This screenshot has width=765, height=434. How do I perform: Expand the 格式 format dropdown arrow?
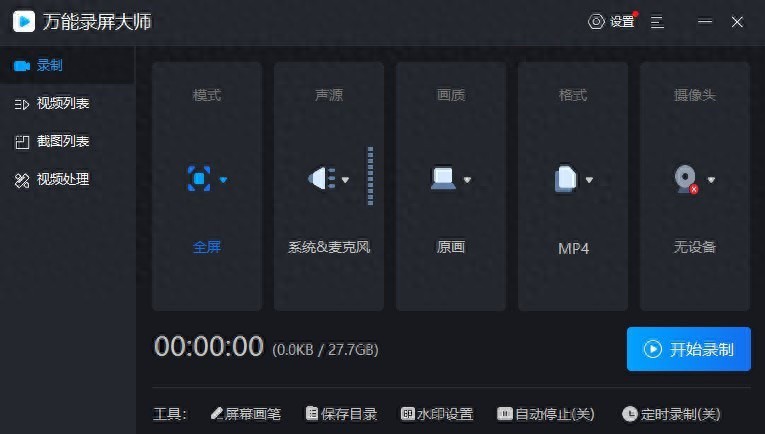point(590,180)
